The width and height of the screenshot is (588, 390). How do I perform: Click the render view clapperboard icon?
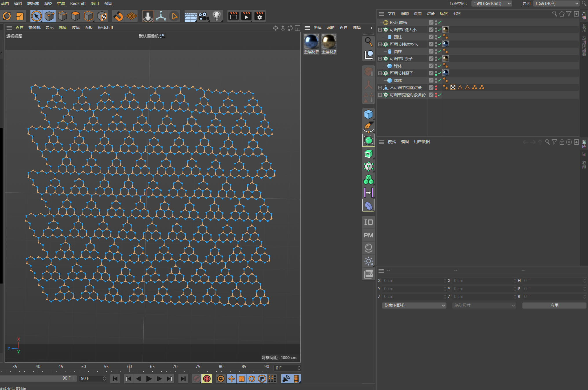click(233, 16)
